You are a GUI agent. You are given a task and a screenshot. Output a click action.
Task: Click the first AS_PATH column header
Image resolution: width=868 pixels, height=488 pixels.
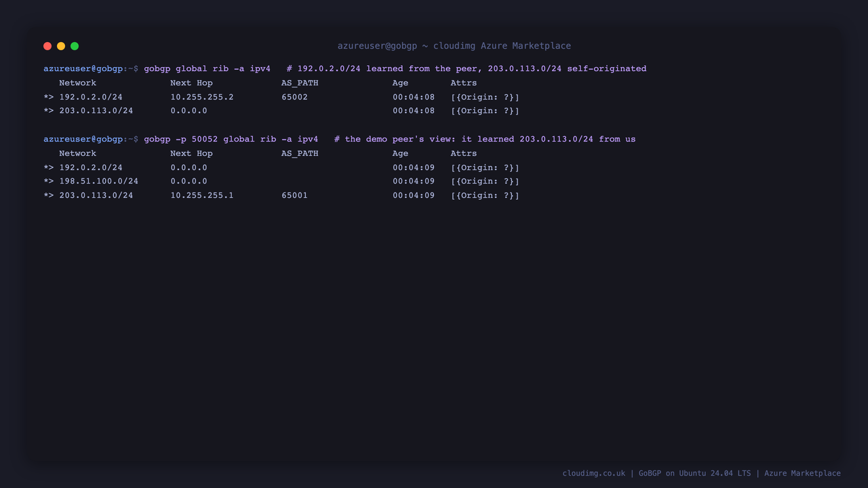(300, 83)
